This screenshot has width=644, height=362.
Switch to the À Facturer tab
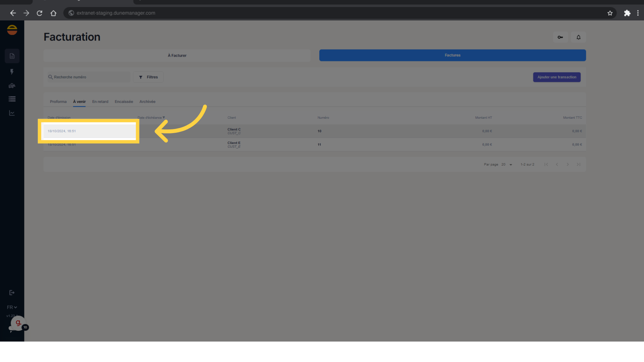tap(177, 55)
